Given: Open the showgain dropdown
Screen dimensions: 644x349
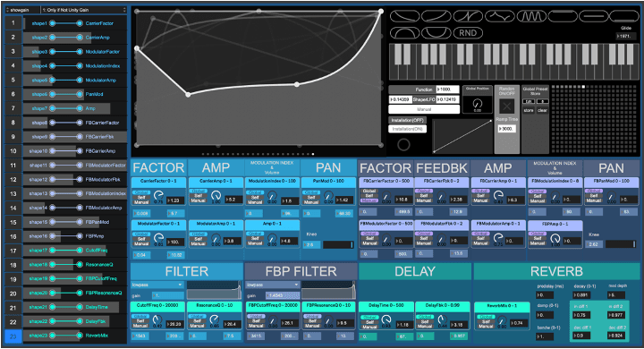Looking at the screenshot, I should click(22, 10).
